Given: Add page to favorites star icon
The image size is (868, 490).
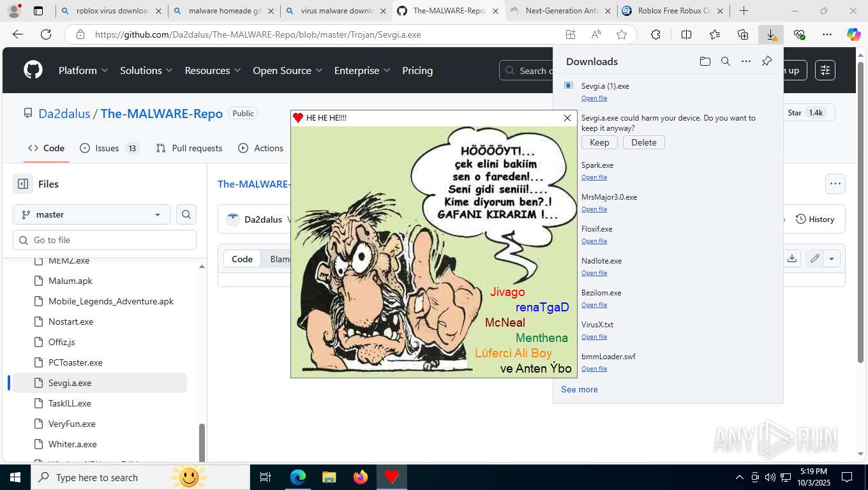Looking at the screenshot, I should (x=622, y=34).
